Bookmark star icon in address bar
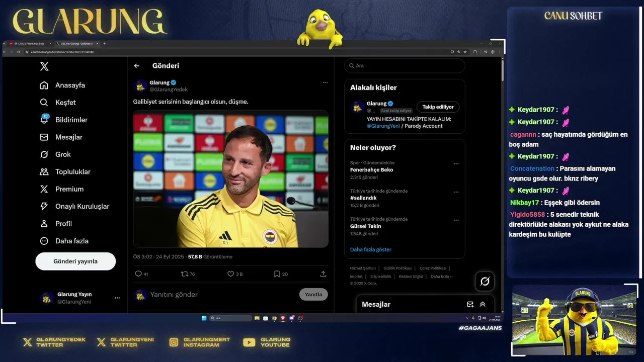 [x=465, y=52]
